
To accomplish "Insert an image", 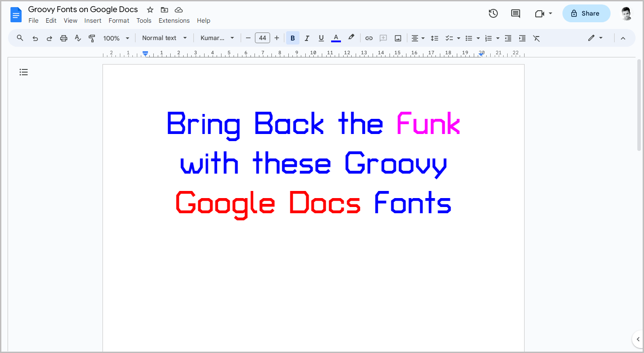I will coord(397,38).
